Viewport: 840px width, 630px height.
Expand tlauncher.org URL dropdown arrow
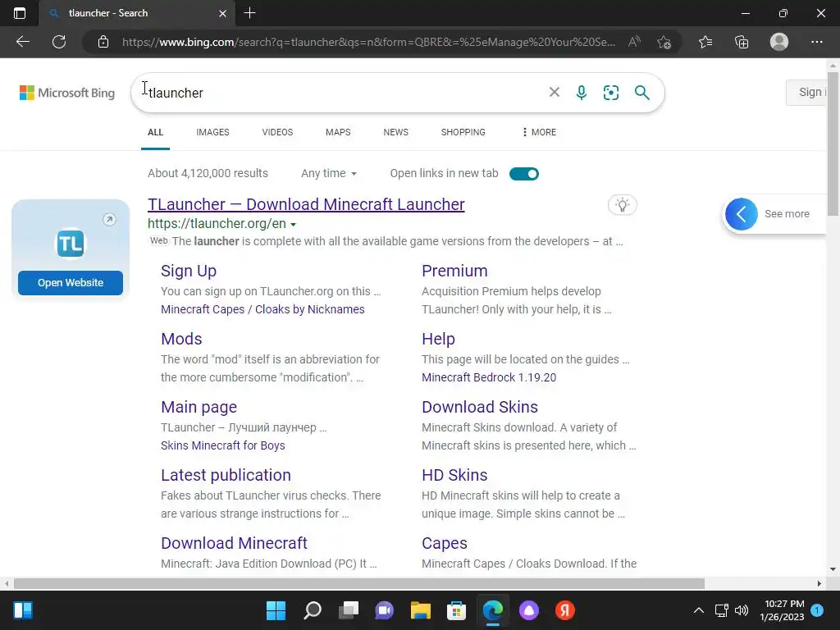pos(293,225)
